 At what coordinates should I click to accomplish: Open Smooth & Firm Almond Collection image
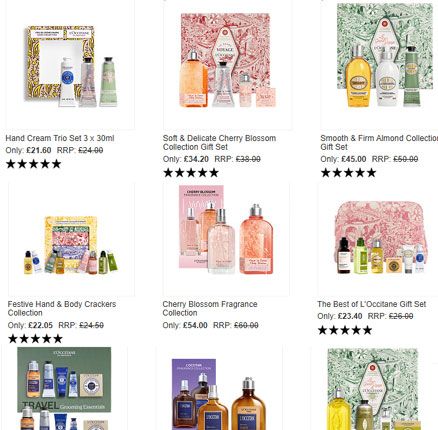pyautogui.click(x=379, y=65)
